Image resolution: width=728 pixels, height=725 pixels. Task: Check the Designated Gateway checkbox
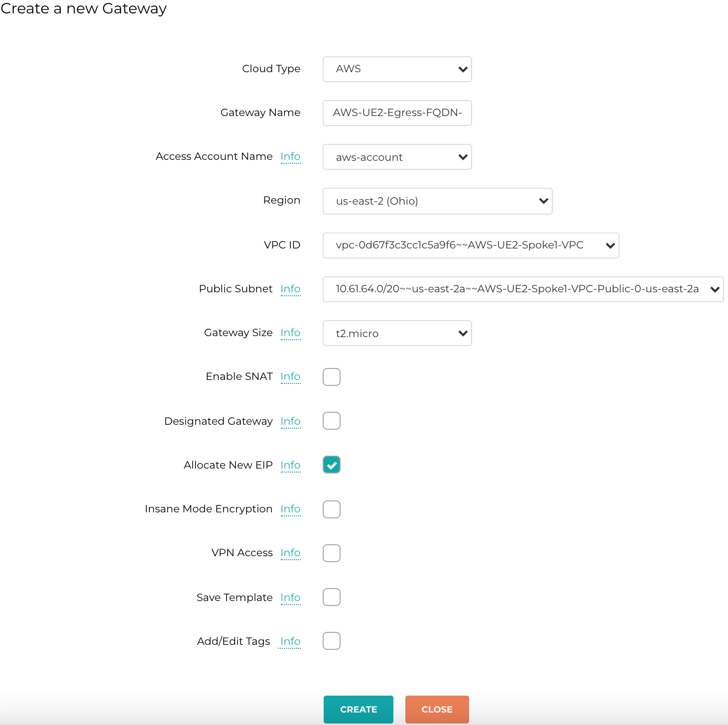[x=332, y=421]
